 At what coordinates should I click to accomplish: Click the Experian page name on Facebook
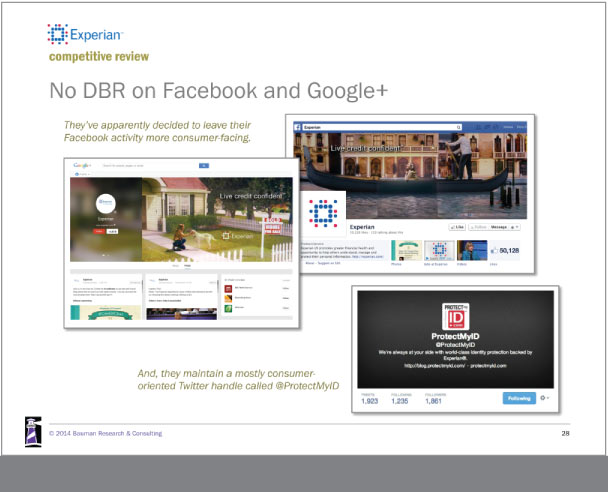click(362, 227)
